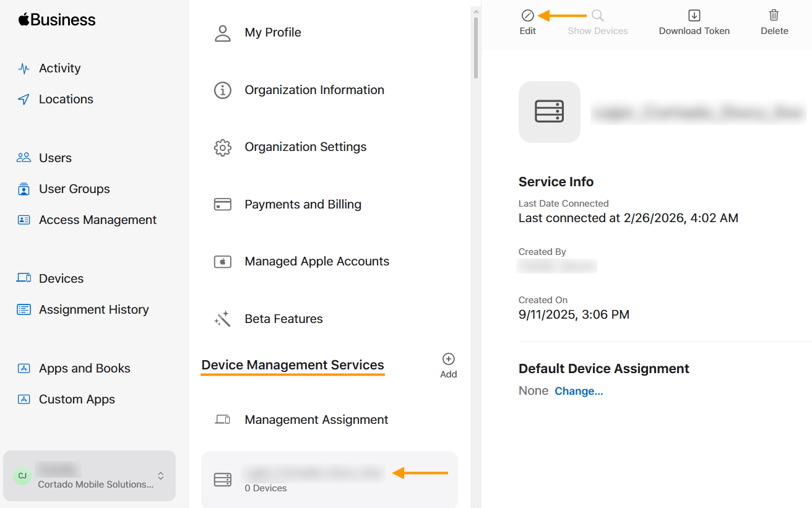Click the Devices sidebar icon

point(23,278)
